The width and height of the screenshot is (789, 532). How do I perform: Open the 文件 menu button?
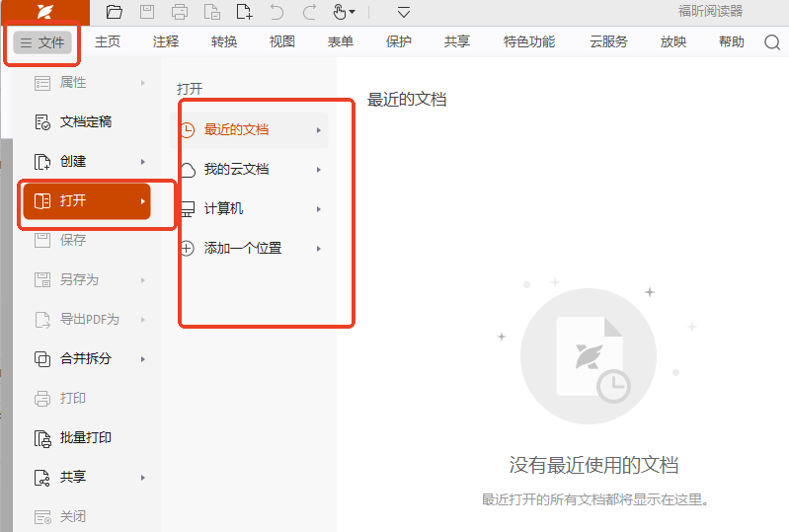click(42, 42)
